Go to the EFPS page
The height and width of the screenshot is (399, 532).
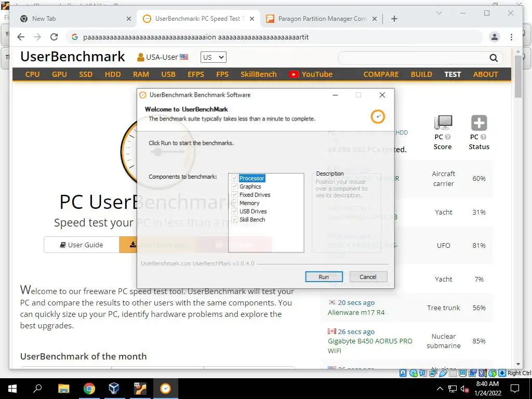tap(196, 74)
